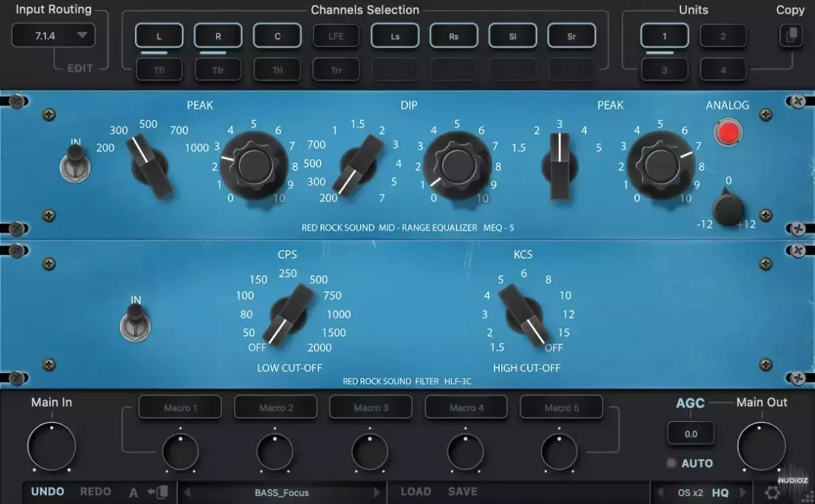Click the AGC value field 0.0

point(691,433)
